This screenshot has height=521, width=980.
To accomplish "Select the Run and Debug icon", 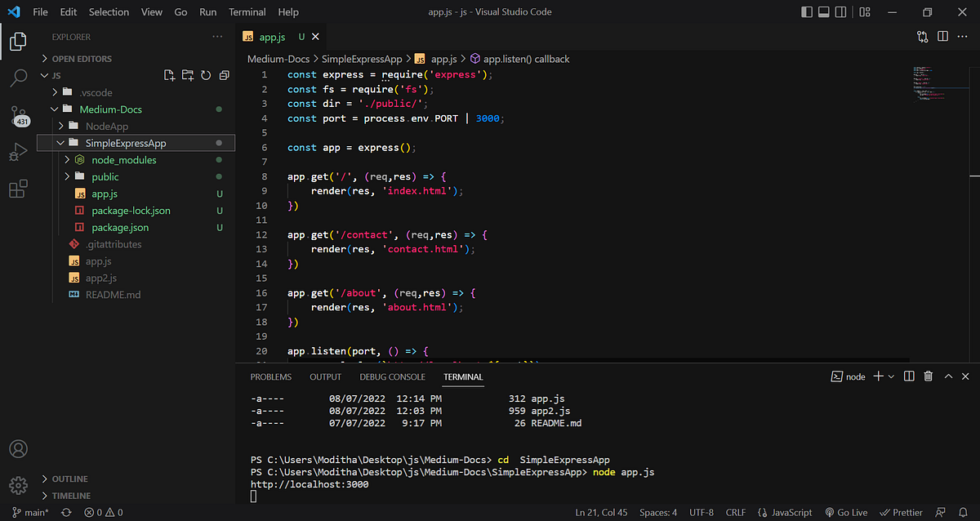I will coord(18,151).
